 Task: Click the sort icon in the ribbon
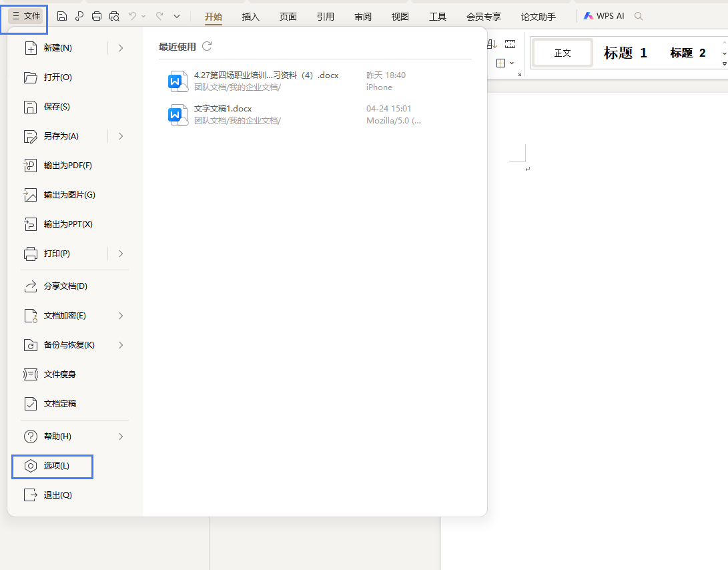click(x=492, y=44)
